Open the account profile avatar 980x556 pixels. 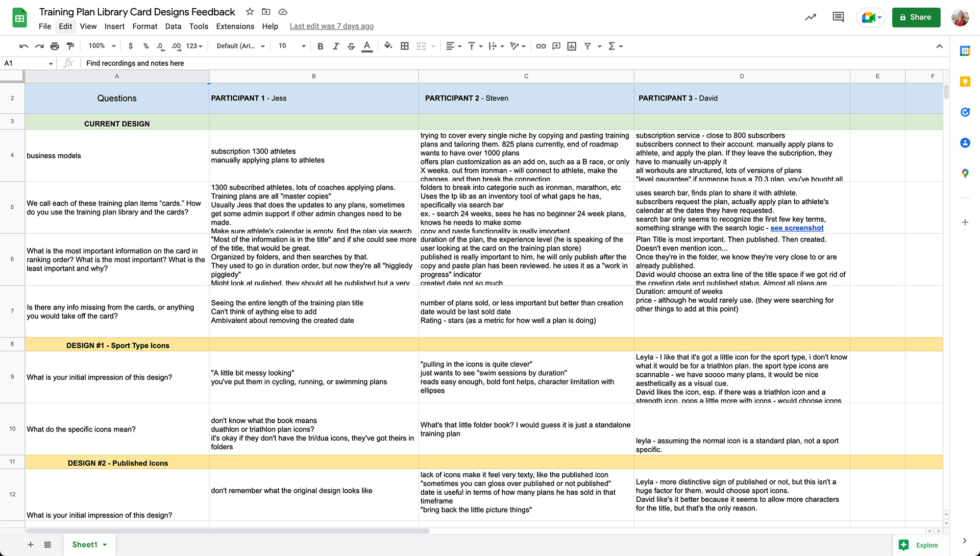960,17
